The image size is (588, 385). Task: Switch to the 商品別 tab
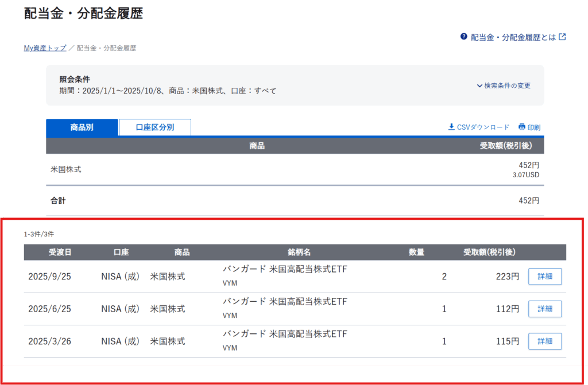coord(82,127)
